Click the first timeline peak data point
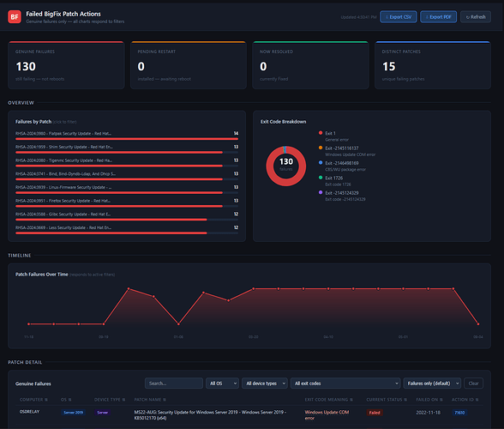The width and height of the screenshot is (504, 429). [129, 288]
